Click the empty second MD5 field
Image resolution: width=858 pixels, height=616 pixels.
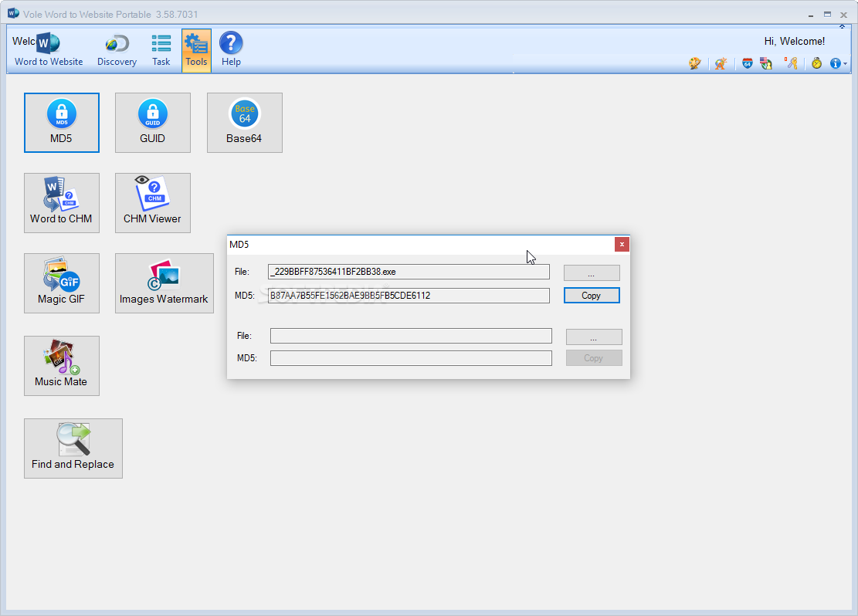click(411, 358)
